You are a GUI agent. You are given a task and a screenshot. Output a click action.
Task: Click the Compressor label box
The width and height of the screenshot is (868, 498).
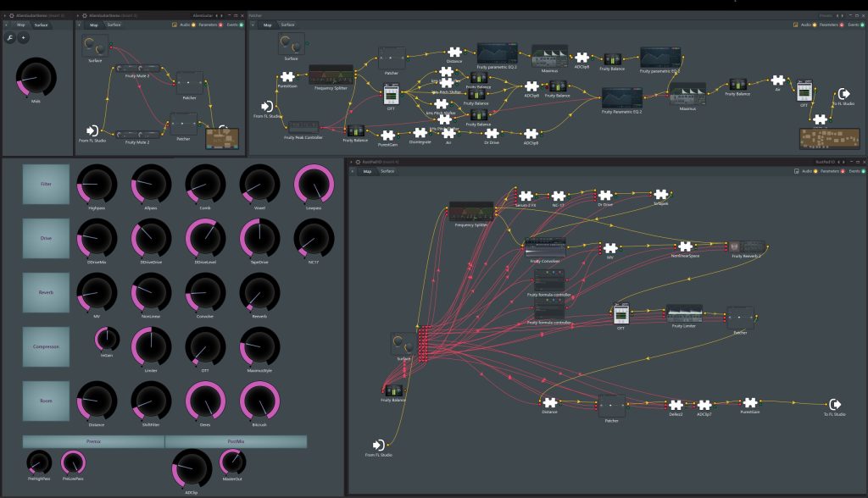[x=46, y=347]
